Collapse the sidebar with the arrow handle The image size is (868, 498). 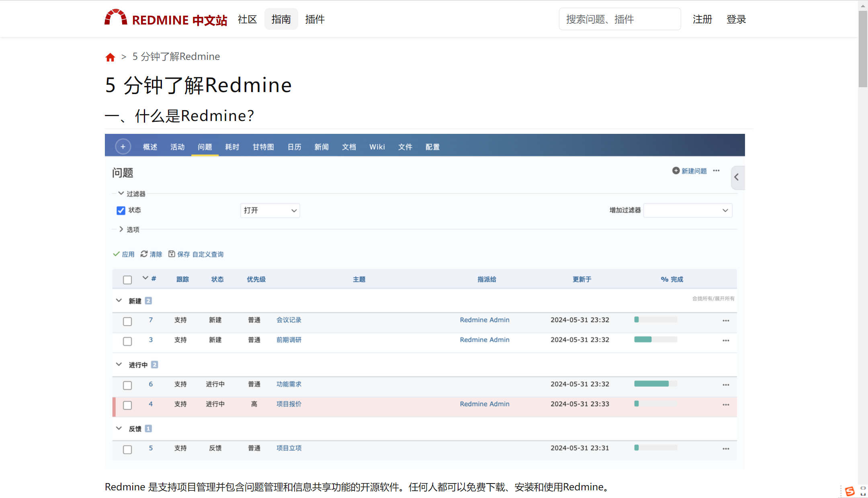click(737, 177)
